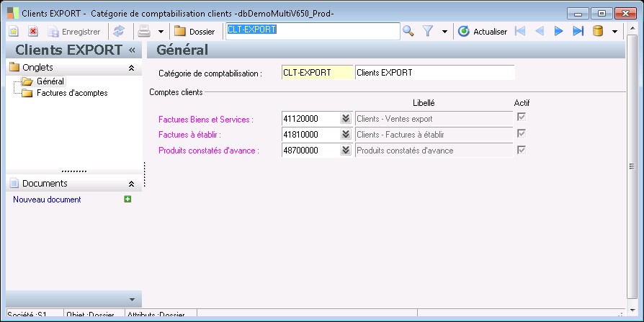Open the dropdown for account 41810000
Viewport: 644px width, 322px height.
[346, 134]
